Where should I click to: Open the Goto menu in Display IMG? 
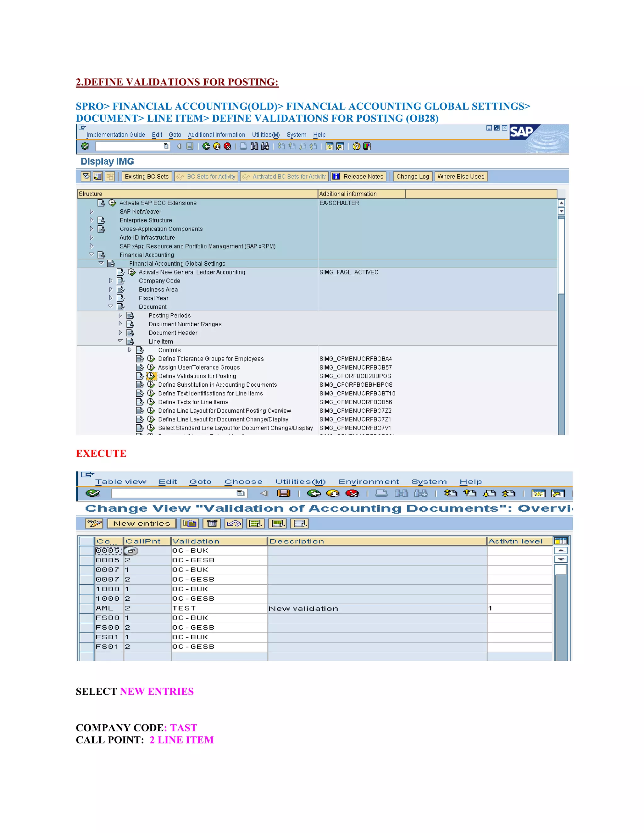(175, 135)
